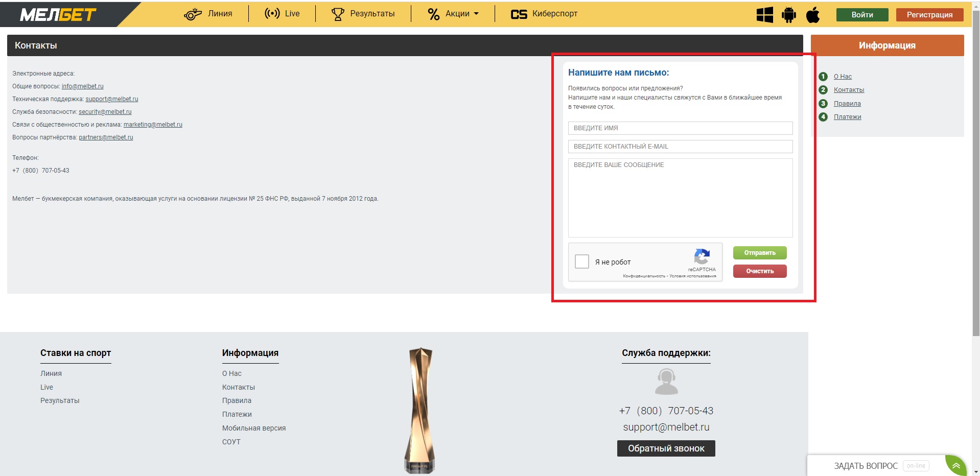The height and width of the screenshot is (476, 980).
Task: Open the Windows app download icon
Action: (x=764, y=15)
